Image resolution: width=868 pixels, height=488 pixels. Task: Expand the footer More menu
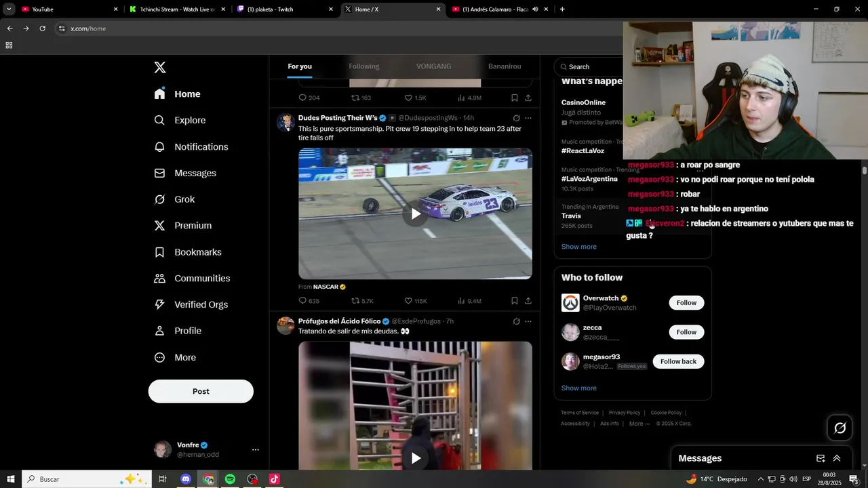639,424
